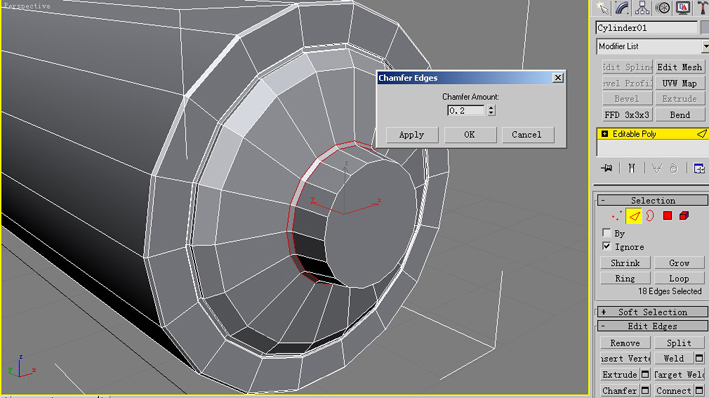709x398 pixels.
Task: Open Configure Modifier Sets icon
Action: click(x=699, y=168)
